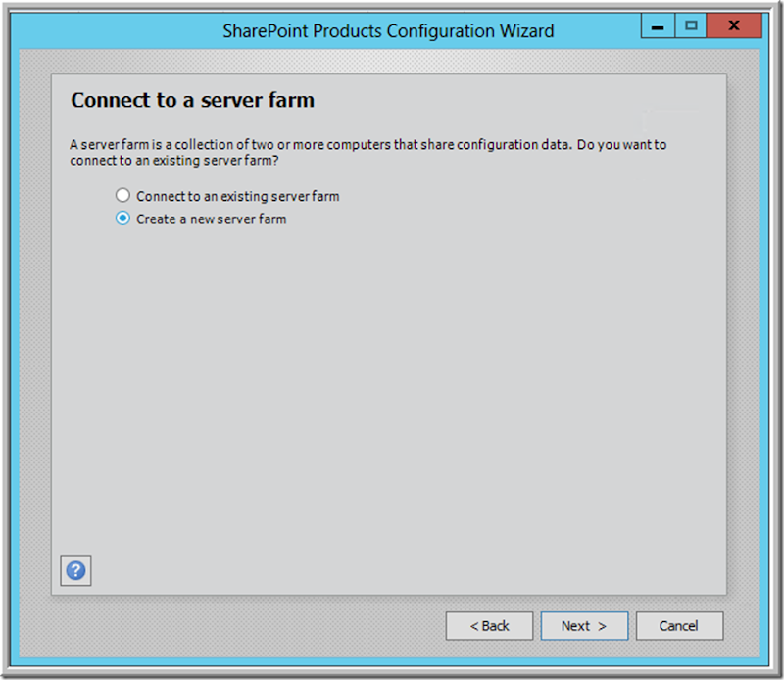
Task: Click the Back button
Action: [x=489, y=625]
